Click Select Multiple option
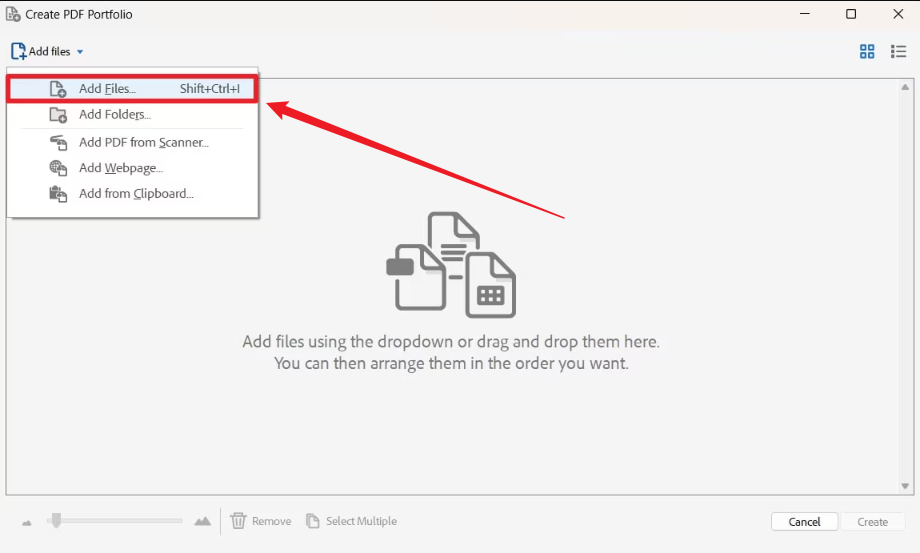This screenshot has width=920, height=553. 351,521
